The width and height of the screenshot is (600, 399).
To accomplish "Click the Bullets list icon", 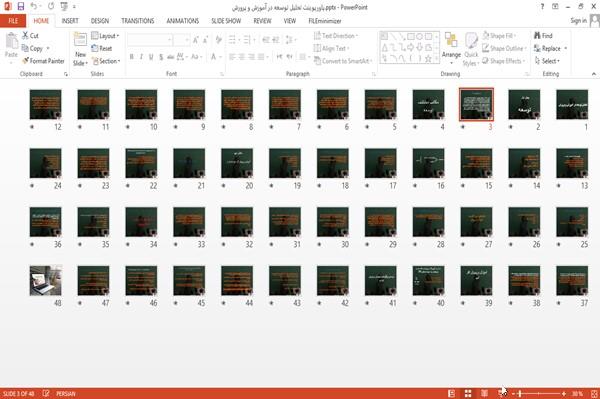I will coord(232,40).
